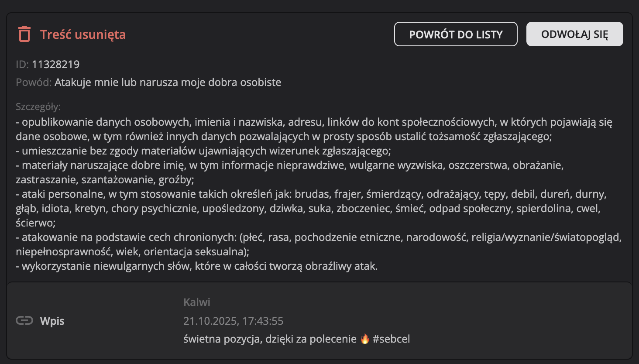This screenshot has width=639, height=364.
Task: Click the fire emoji in the post
Action: [x=364, y=339]
